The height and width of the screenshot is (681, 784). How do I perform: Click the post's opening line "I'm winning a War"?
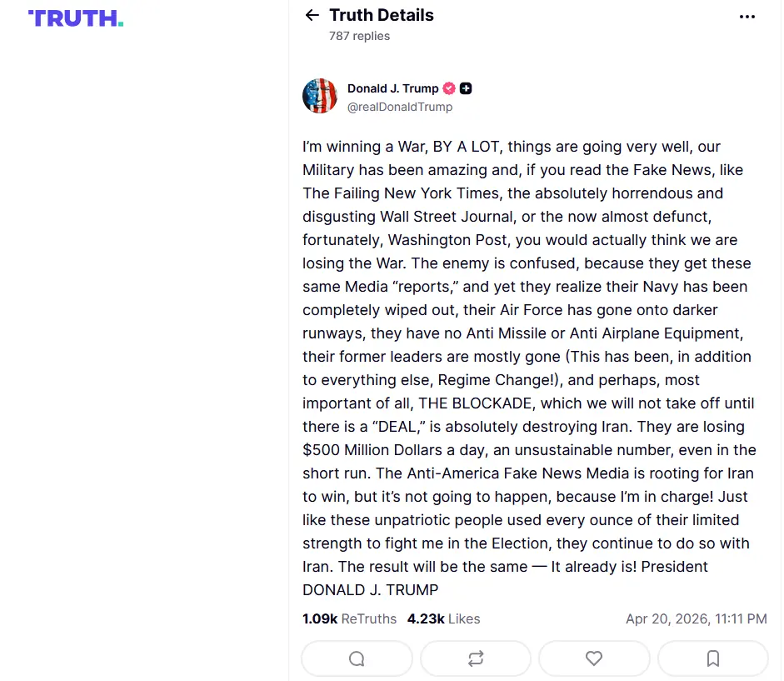pyautogui.click(x=364, y=147)
